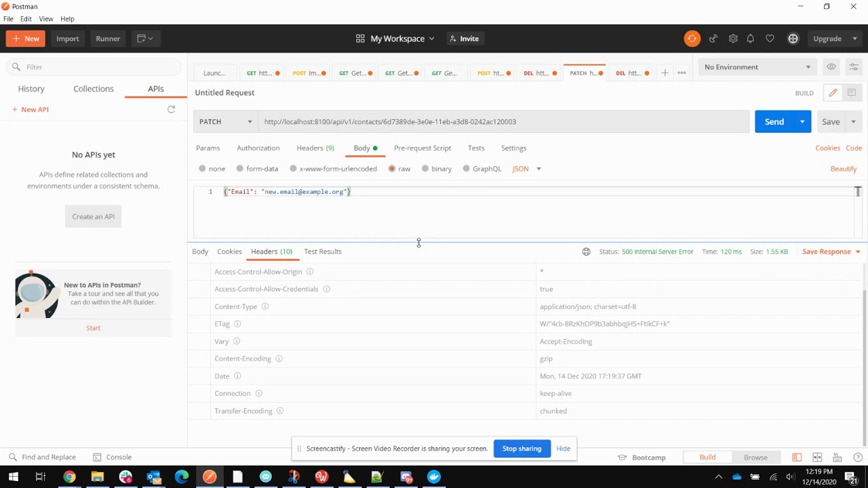Click Create an API button
Viewport: 868px width, 488px height.
click(x=94, y=217)
